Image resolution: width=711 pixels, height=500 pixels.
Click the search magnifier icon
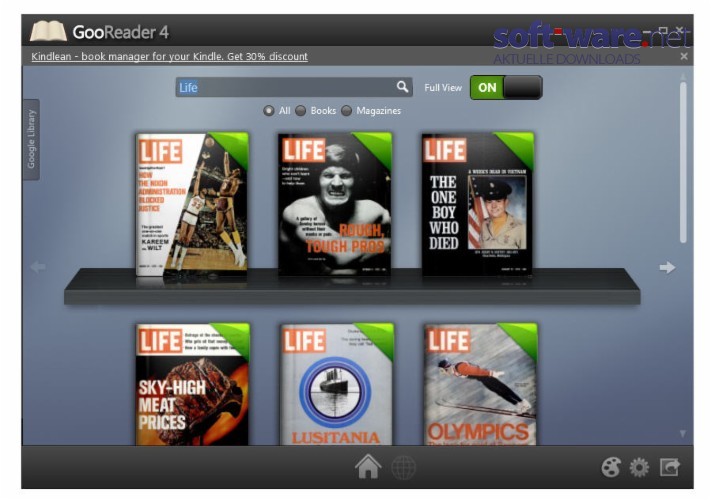pyautogui.click(x=402, y=87)
